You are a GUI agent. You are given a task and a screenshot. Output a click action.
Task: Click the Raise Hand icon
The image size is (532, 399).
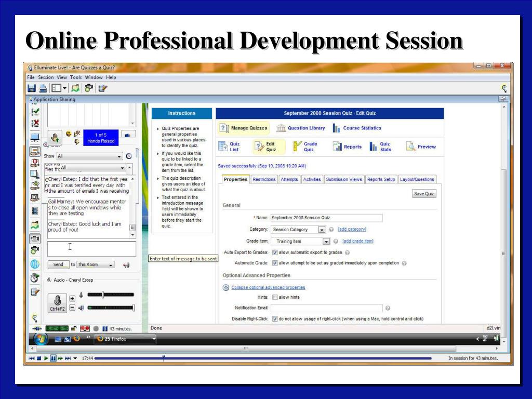tap(56, 137)
